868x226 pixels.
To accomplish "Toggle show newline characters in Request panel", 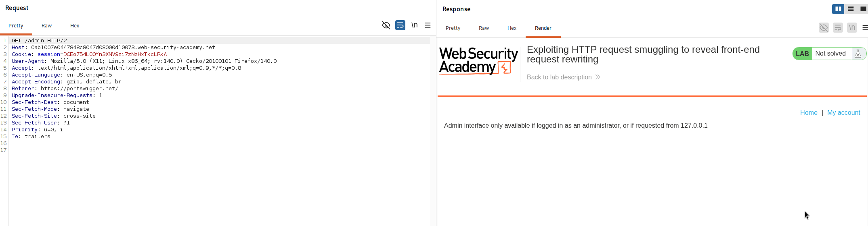I will pos(414,25).
